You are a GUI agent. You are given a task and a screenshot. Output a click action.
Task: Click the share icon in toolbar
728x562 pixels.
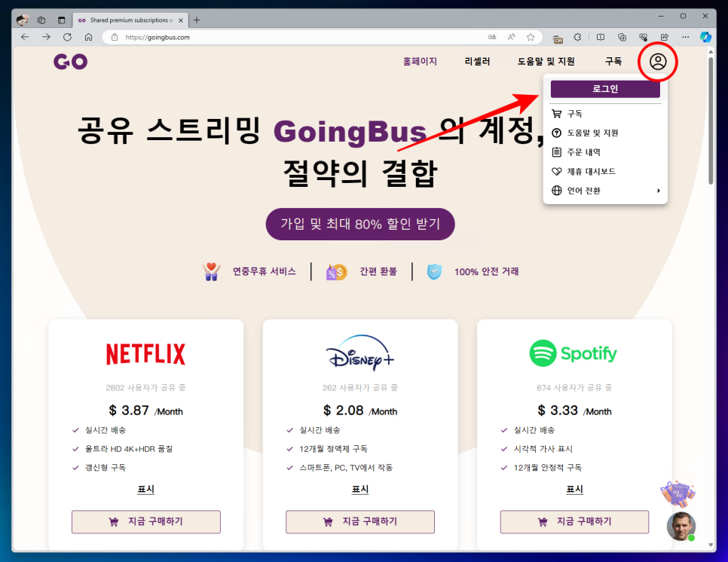pyautogui.click(x=665, y=37)
